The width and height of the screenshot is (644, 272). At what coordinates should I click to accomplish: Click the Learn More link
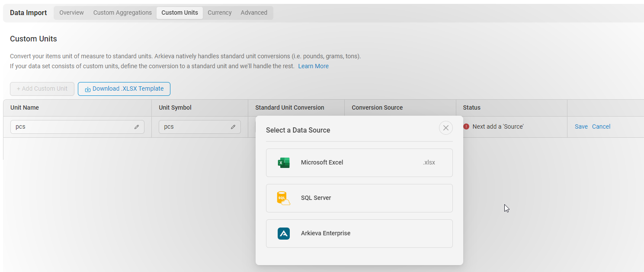point(314,66)
